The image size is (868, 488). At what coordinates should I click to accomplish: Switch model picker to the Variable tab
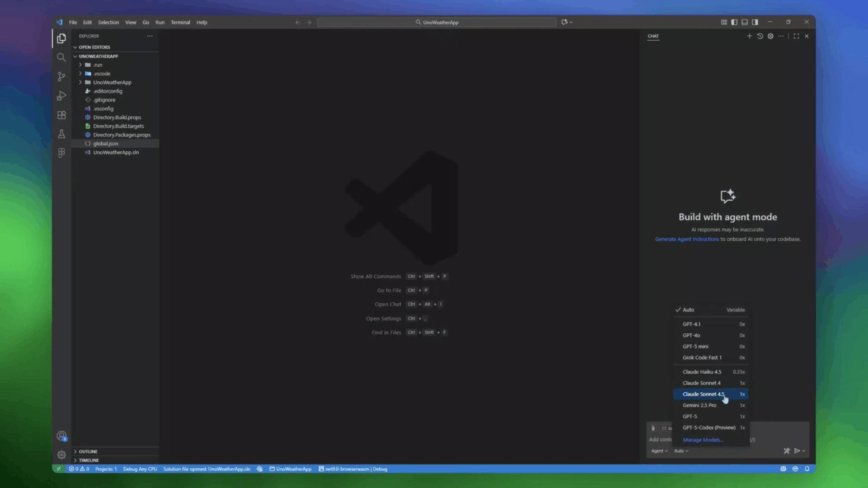(736, 310)
